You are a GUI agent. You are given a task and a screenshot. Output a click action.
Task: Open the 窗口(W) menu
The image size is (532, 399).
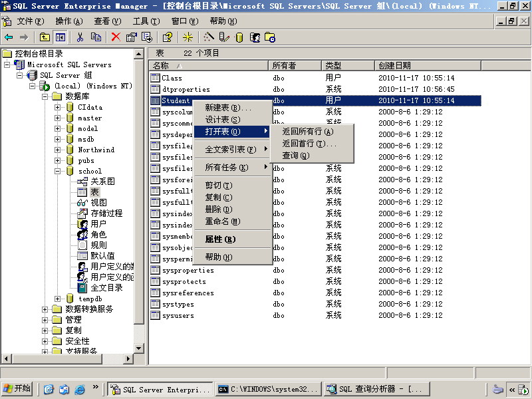pos(185,21)
